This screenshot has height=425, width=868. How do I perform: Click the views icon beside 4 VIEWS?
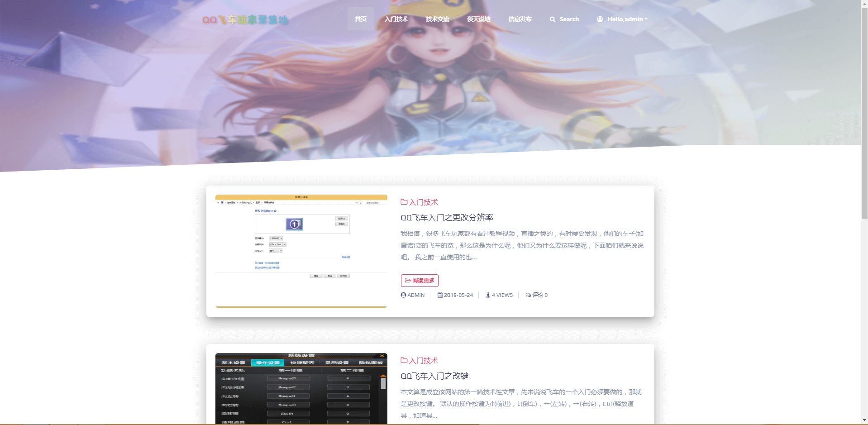coord(488,295)
